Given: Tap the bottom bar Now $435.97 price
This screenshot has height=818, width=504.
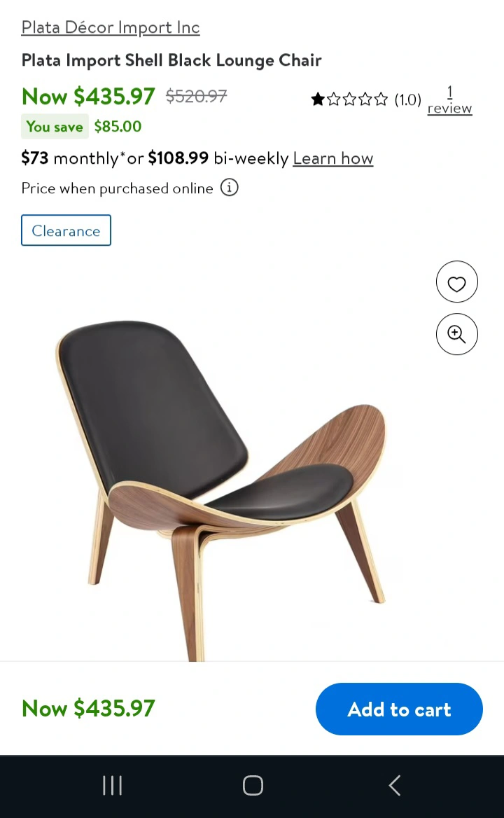Looking at the screenshot, I should point(88,709).
